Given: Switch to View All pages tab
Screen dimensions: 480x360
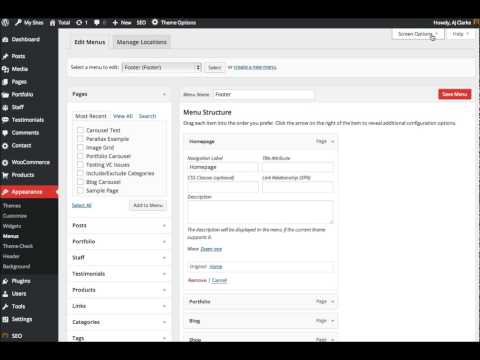Looking at the screenshot, I should pyautogui.click(x=123, y=116).
